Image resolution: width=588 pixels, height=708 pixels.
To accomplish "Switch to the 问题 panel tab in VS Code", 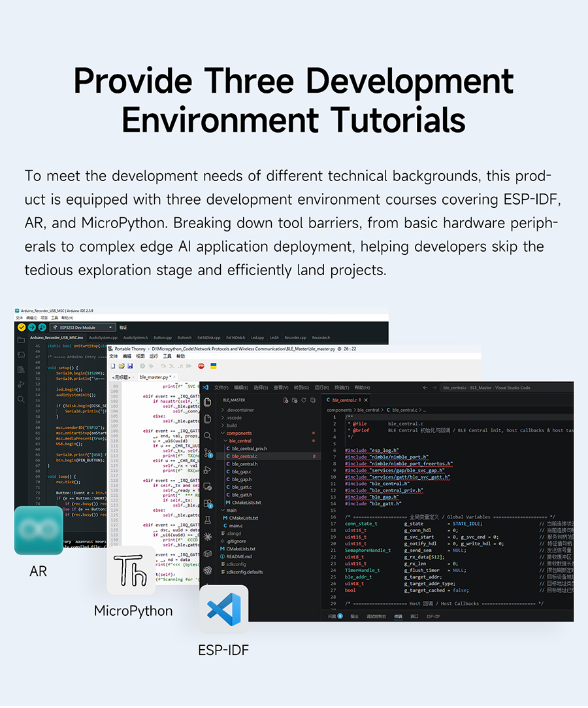I will [x=335, y=616].
